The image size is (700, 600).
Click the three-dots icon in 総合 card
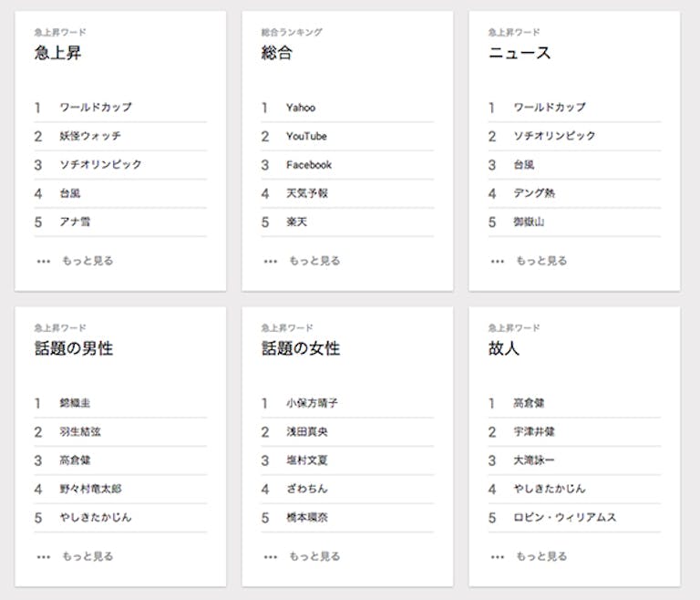pyautogui.click(x=270, y=261)
